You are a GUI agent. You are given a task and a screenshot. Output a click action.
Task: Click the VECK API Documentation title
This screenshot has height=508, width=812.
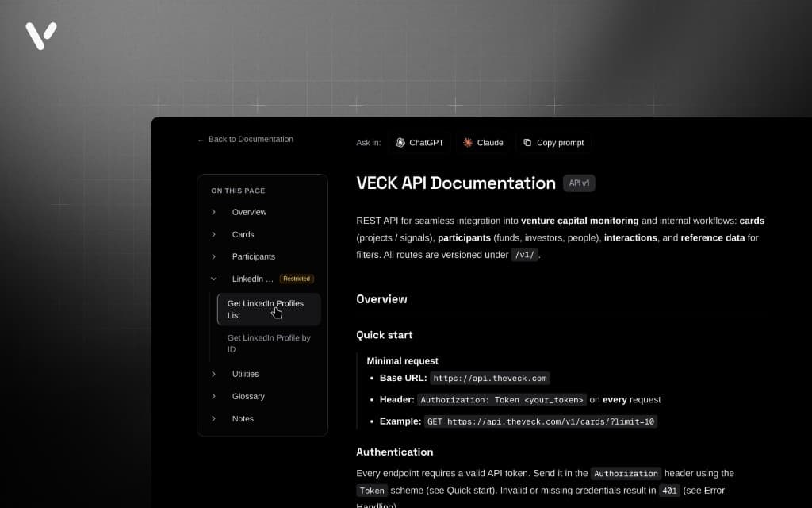(456, 183)
